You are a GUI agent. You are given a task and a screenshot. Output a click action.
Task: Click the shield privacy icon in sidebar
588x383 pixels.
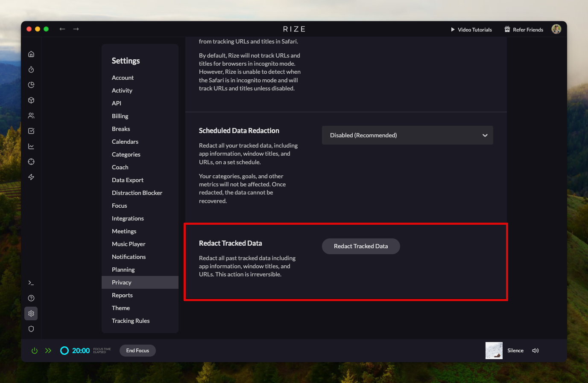click(31, 329)
